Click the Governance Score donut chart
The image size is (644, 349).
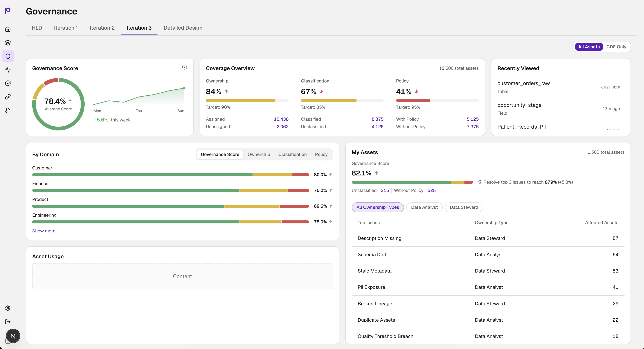(58, 104)
